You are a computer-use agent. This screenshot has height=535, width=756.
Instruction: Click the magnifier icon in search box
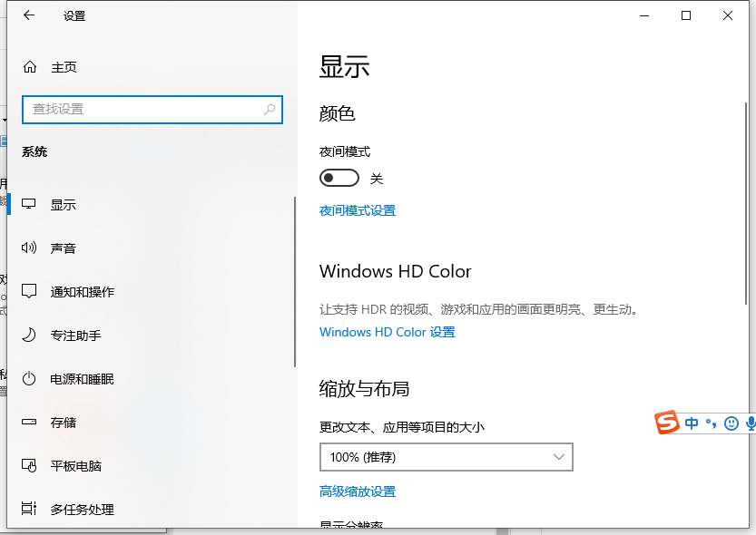pos(270,109)
